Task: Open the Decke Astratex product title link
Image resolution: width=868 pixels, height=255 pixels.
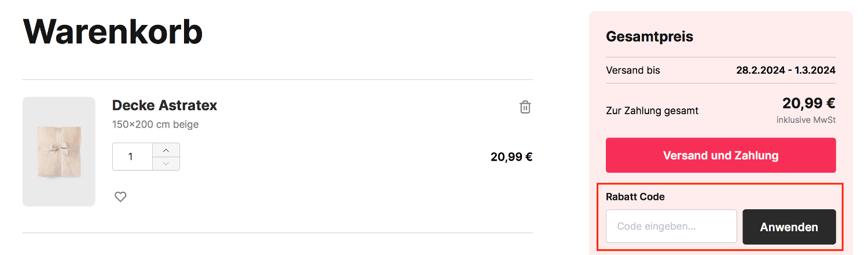Action: (x=164, y=105)
